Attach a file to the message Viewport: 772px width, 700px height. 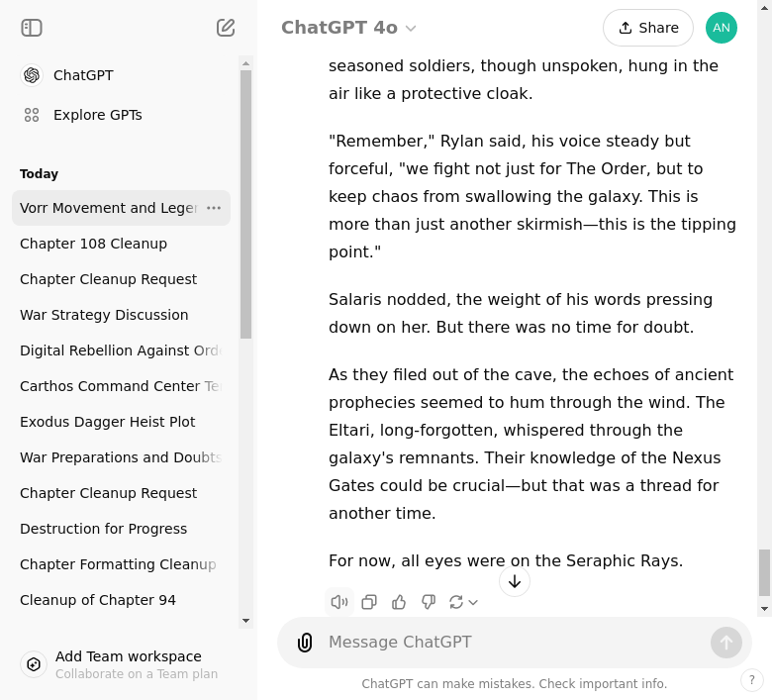pyautogui.click(x=305, y=643)
